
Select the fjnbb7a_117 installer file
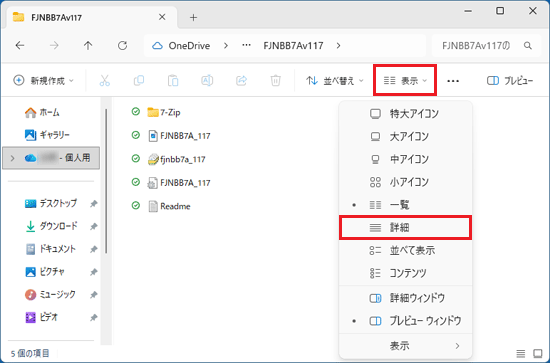tap(176, 160)
